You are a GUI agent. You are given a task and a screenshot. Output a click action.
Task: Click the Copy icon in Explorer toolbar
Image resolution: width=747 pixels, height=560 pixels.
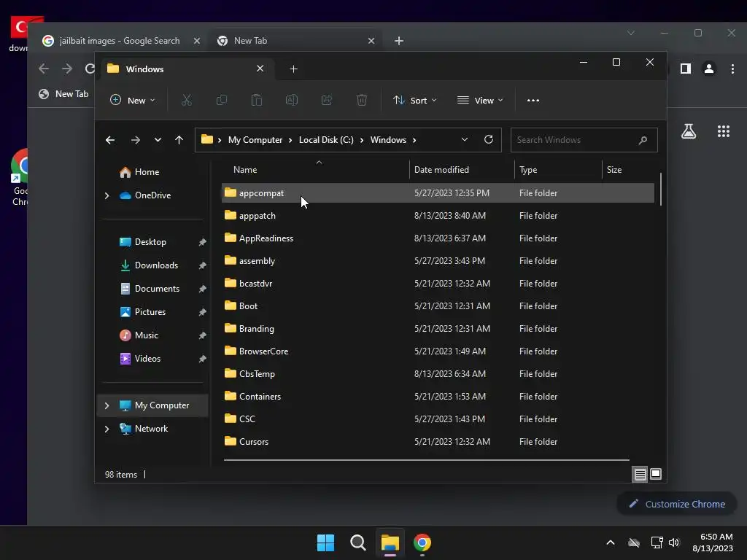point(222,100)
